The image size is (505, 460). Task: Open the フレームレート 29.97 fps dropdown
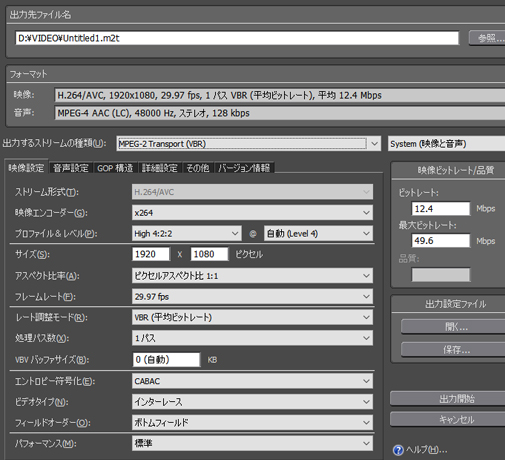[252, 296]
